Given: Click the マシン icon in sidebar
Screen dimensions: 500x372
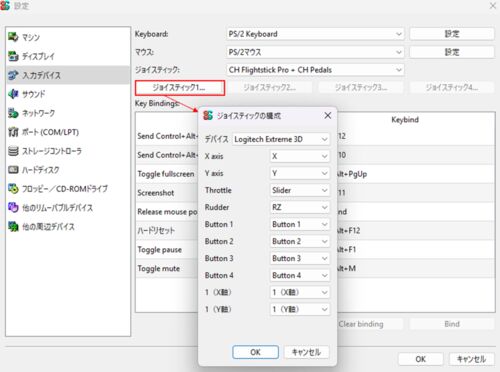Looking at the screenshot, I should (x=13, y=37).
